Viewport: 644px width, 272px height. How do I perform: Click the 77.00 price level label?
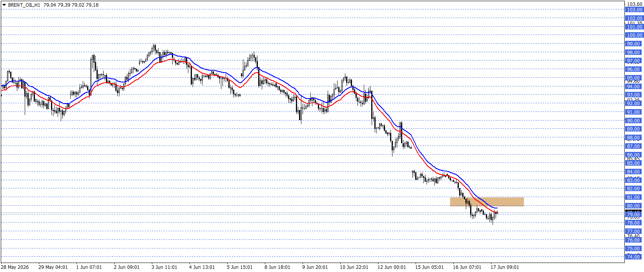click(634, 232)
